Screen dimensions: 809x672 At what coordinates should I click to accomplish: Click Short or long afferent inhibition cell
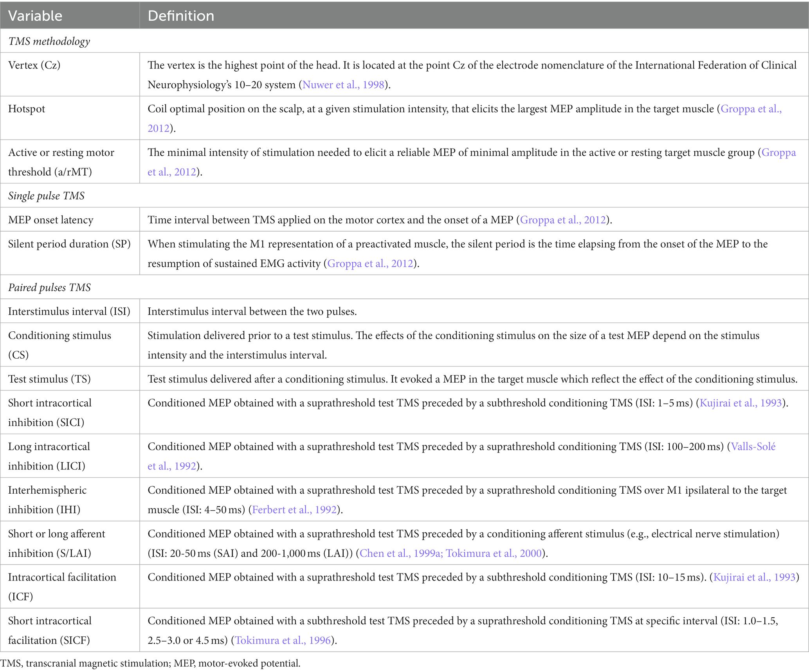(70, 543)
